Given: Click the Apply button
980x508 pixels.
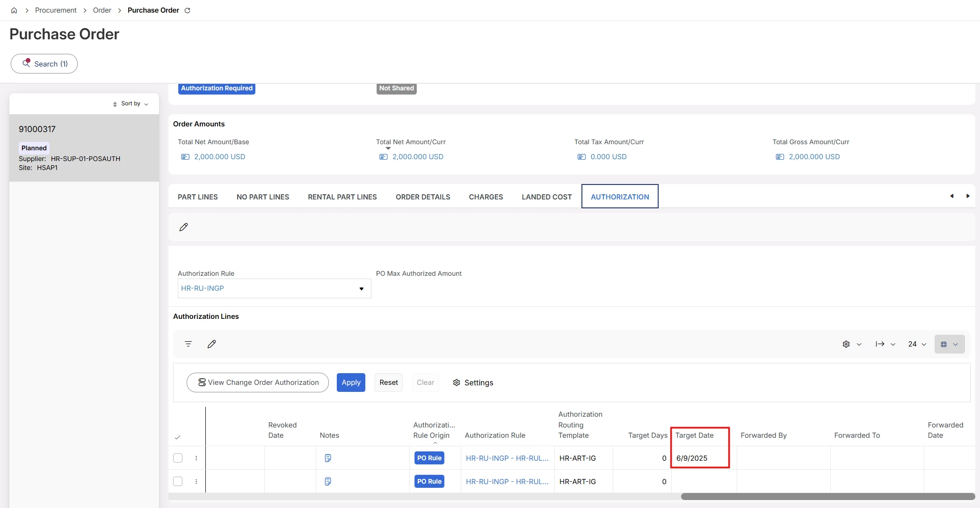Looking at the screenshot, I should click(x=351, y=383).
